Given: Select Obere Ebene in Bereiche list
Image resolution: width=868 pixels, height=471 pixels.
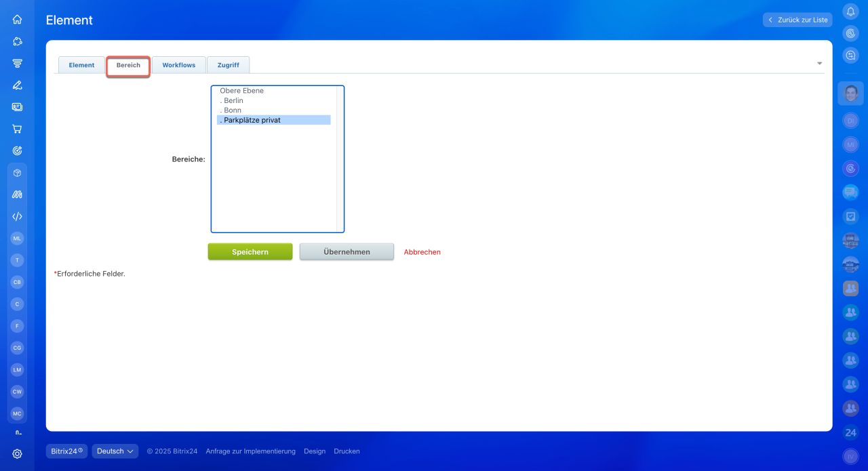Looking at the screenshot, I should coord(274,91).
